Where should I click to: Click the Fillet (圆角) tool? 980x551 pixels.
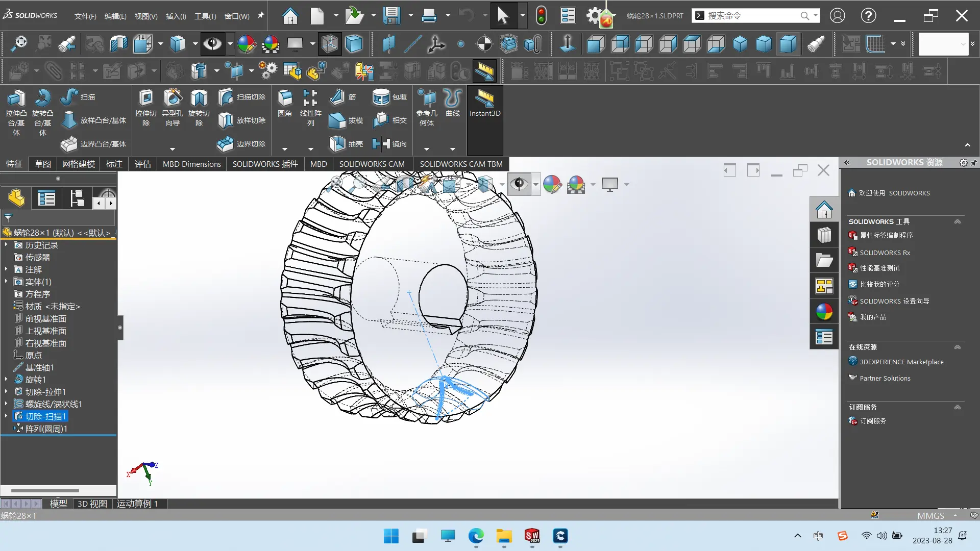[285, 103]
